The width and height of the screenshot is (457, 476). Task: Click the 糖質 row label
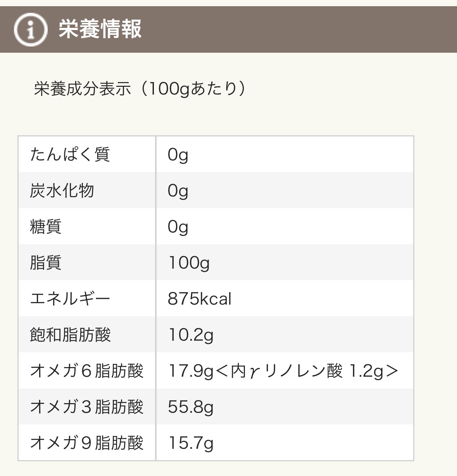click(x=46, y=226)
